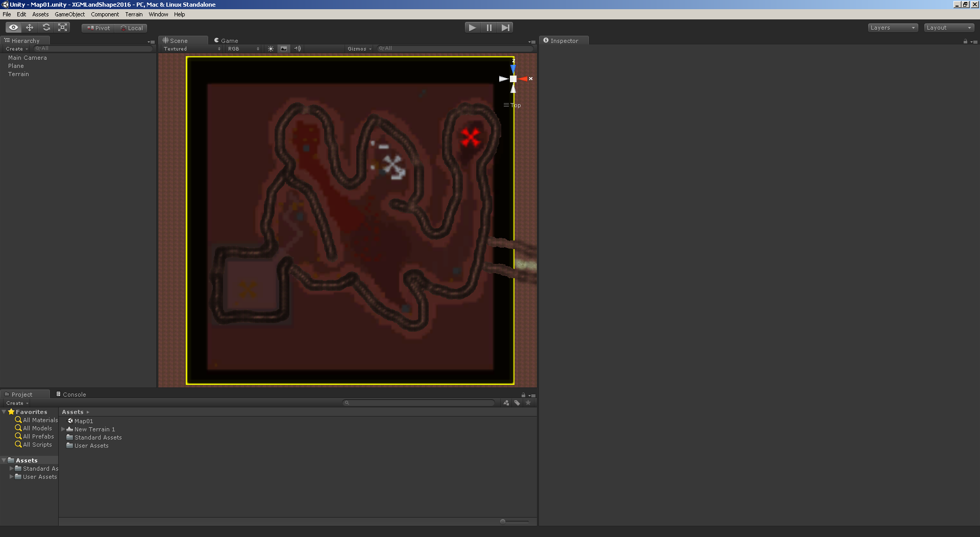Open the Terrain menu
The image size is (980, 537).
pyautogui.click(x=134, y=14)
